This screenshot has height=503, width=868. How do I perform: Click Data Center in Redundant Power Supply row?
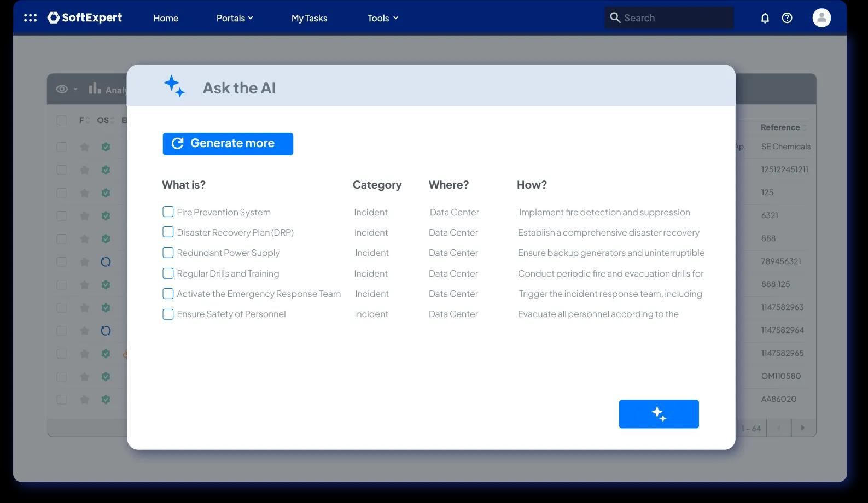pyautogui.click(x=453, y=253)
